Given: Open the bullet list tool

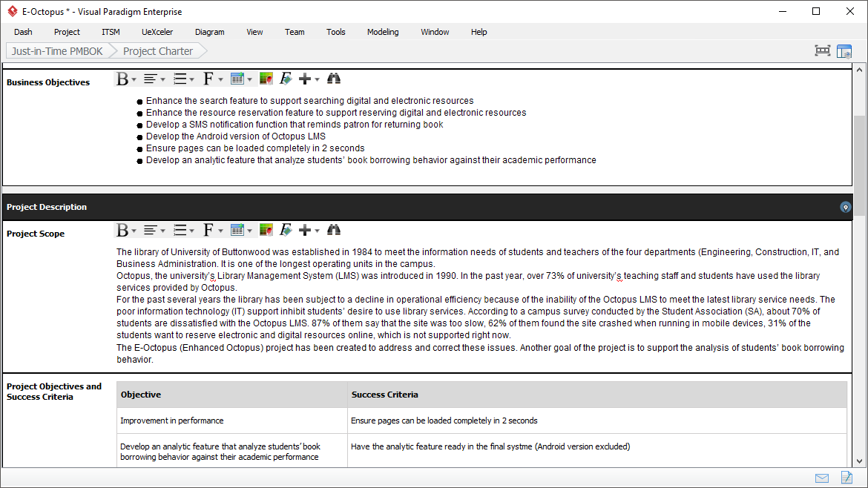Looking at the screenshot, I should [180, 78].
